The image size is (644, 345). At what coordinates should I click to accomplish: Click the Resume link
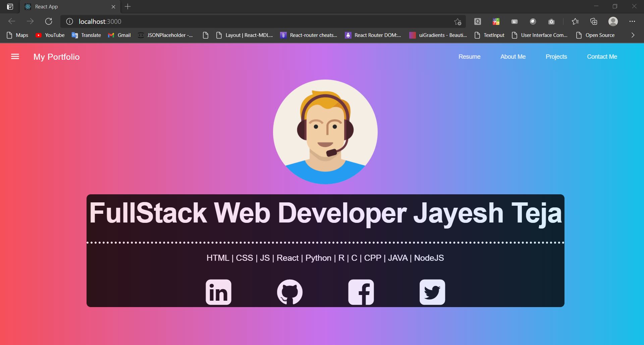[x=469, y=56]
